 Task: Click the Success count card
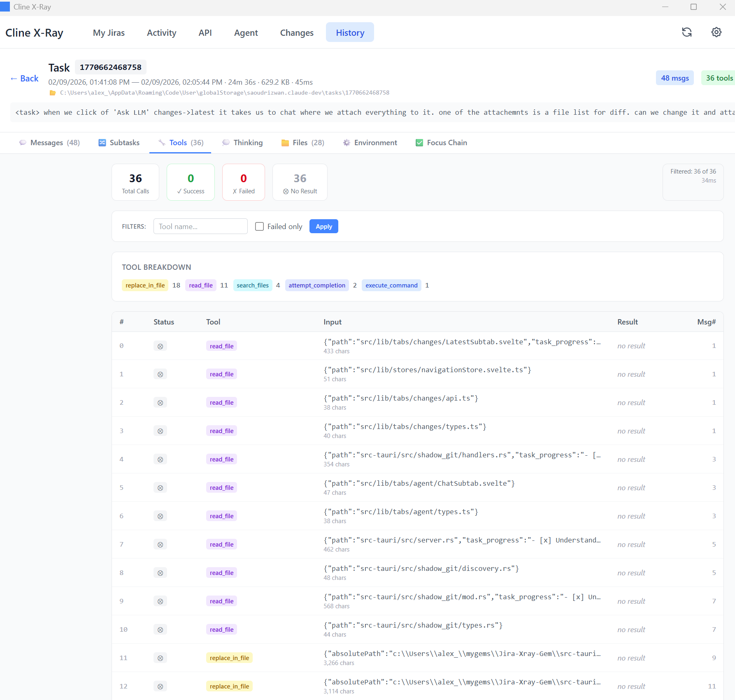[191, 182]
